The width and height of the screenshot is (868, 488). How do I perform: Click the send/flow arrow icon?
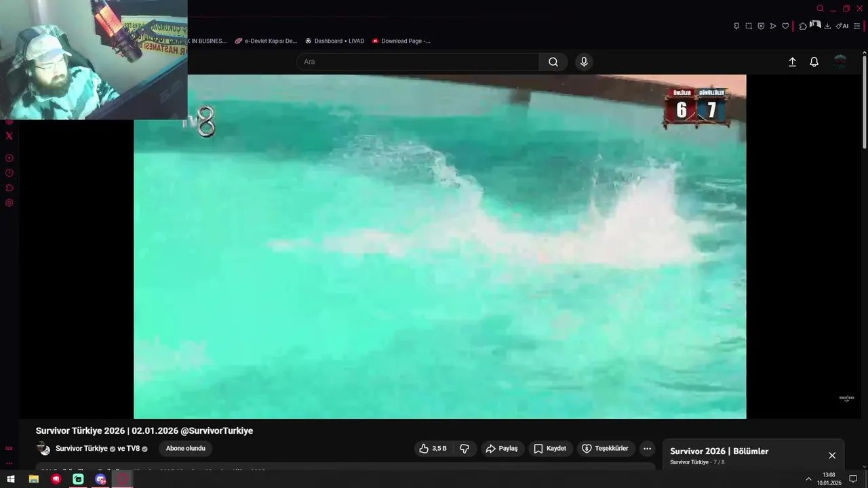[773, 26]
